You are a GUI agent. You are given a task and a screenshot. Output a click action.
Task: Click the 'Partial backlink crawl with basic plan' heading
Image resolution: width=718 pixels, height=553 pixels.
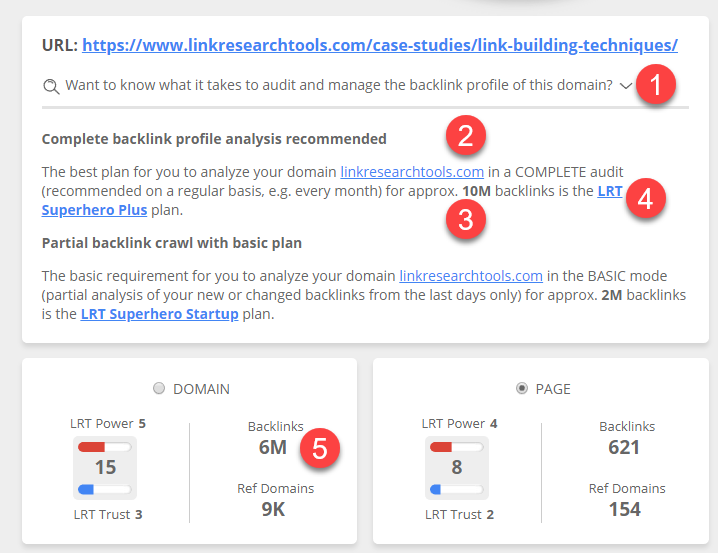172,243
